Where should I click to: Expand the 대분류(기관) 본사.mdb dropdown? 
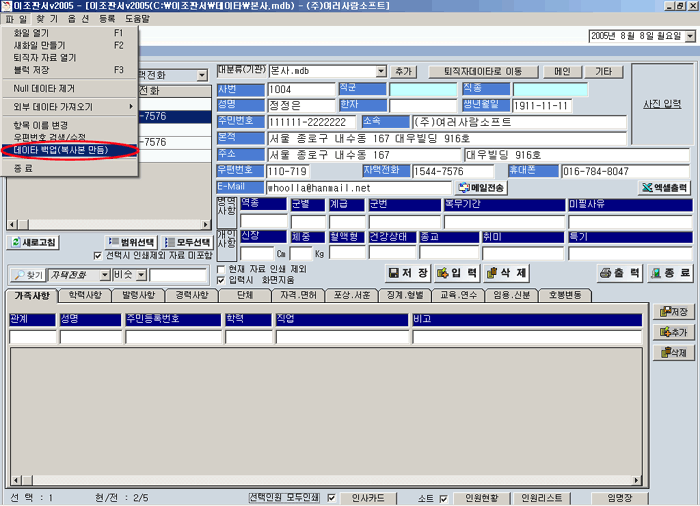381,72
